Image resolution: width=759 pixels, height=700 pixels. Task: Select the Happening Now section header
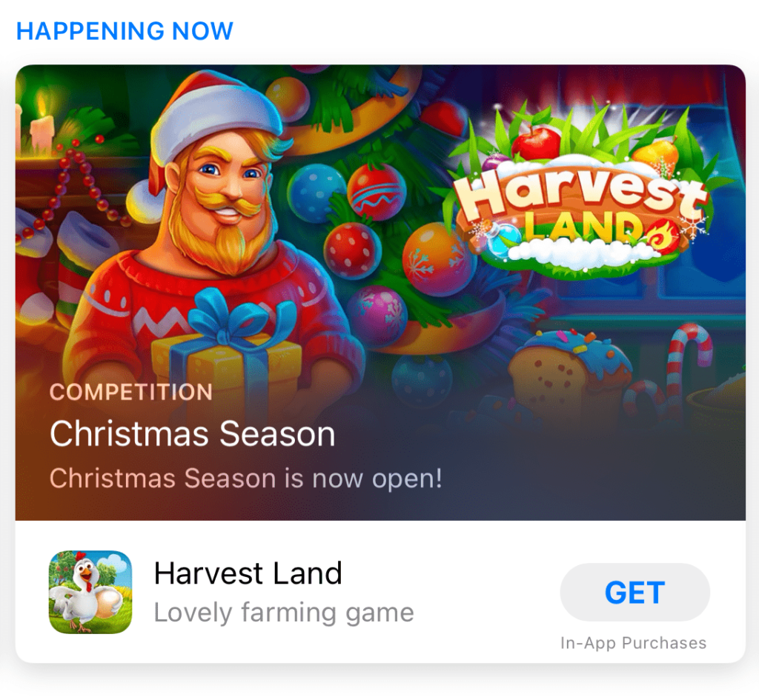[125, 31]
